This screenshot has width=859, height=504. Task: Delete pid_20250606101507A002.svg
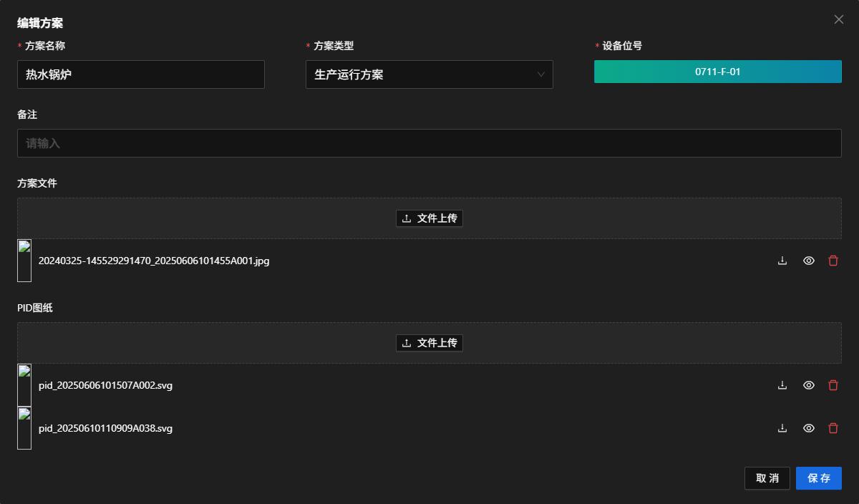pos(833,385)
